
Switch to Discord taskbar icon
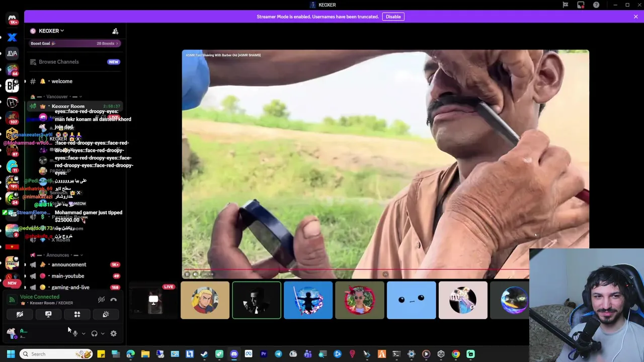coord(234,354)
